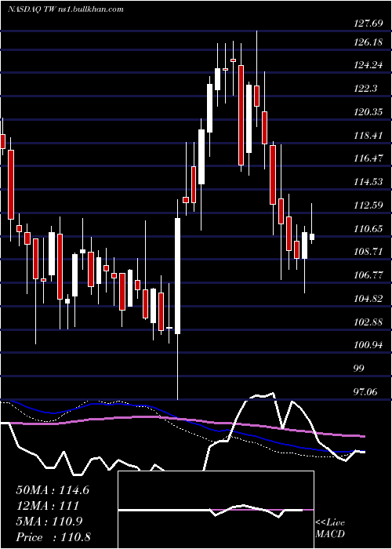Click the 116.47 price axis label
The image size is (392, 549).
point(367,158)
